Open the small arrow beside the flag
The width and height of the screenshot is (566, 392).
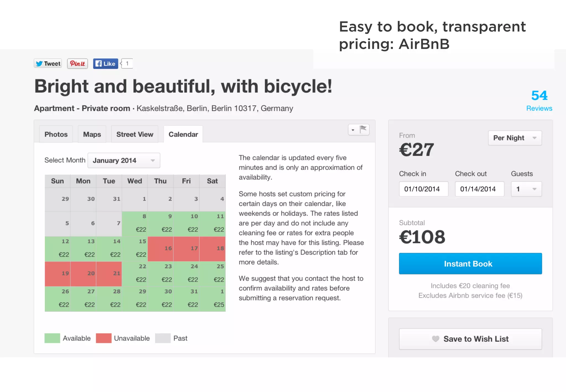[x=353, y=130]
